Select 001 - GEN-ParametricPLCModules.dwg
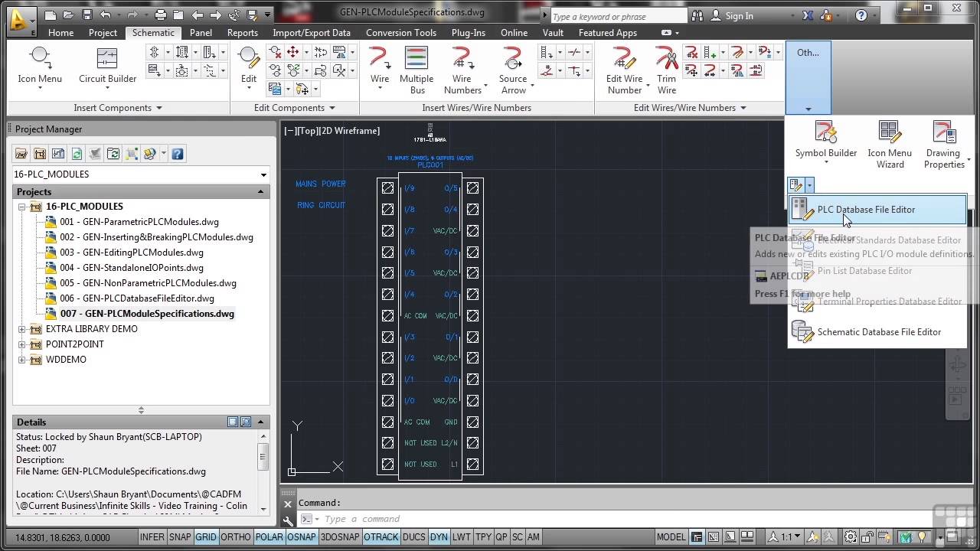980x551 pixels. point(139,222)
